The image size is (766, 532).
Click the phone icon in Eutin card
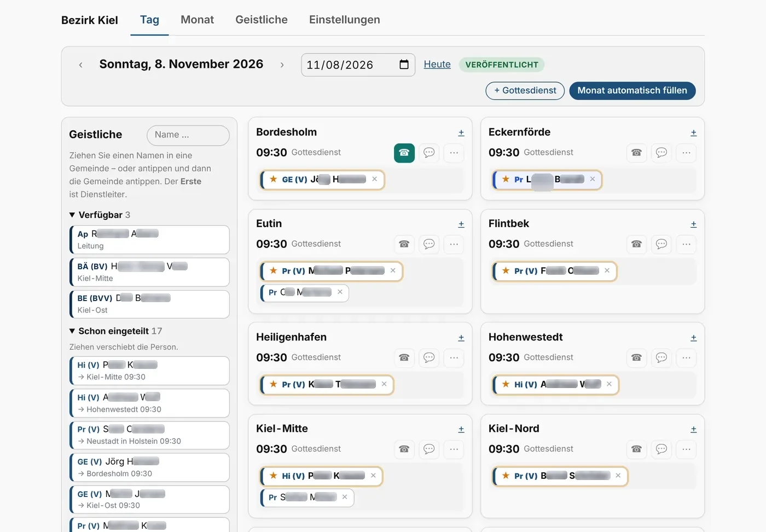(x=404, y=244)
